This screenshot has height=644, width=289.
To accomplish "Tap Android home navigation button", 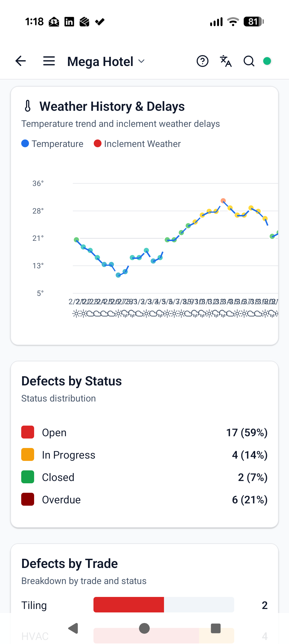I will (144, 628).
